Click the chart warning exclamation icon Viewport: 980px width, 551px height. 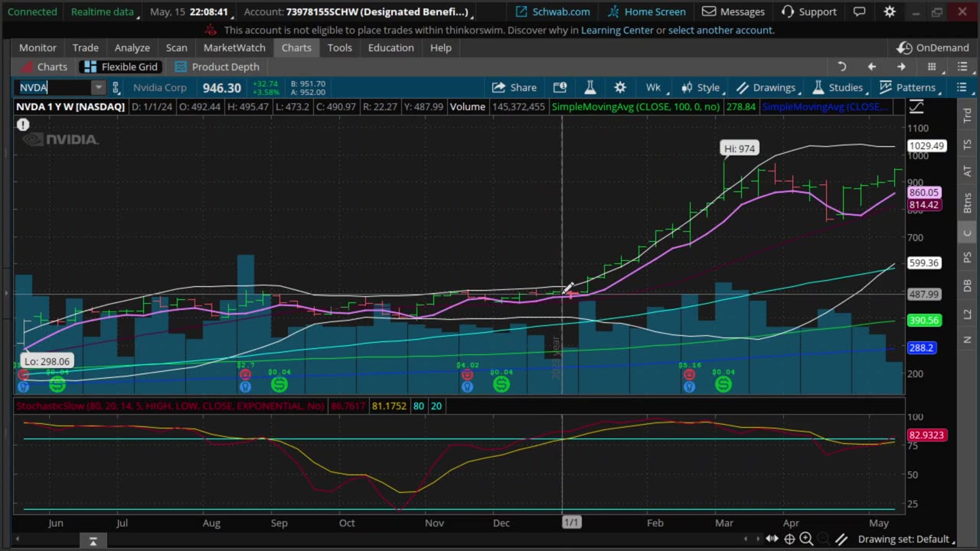pos(24,124)
